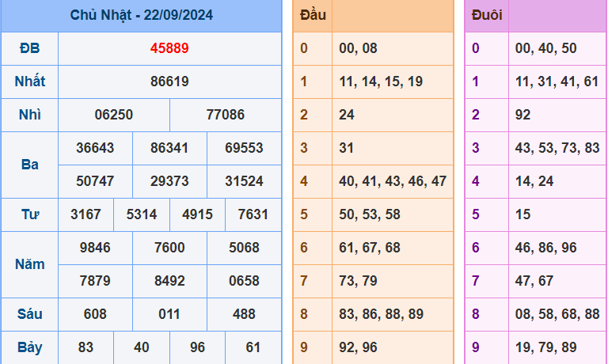Click number 61 in the Bảy row
This screenshot has width=608, height=364.
coord(253,347)
